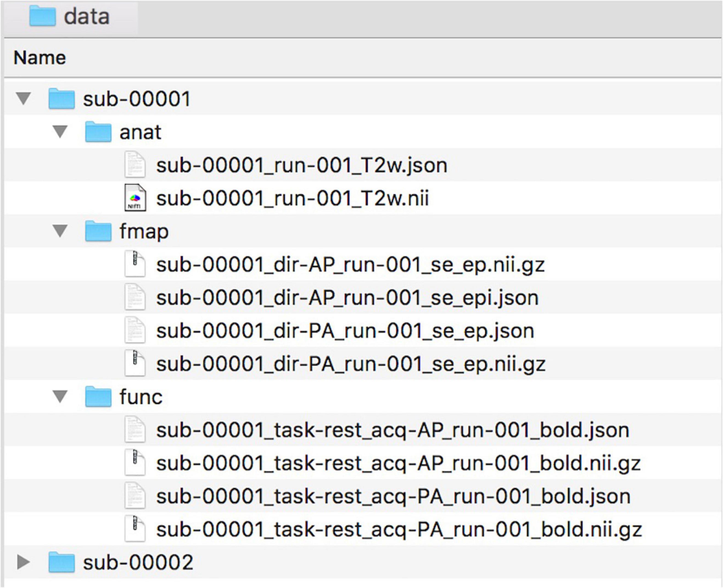
Task: Click the NIfTI file icon for T2w.nii
Action: point(135,198)
